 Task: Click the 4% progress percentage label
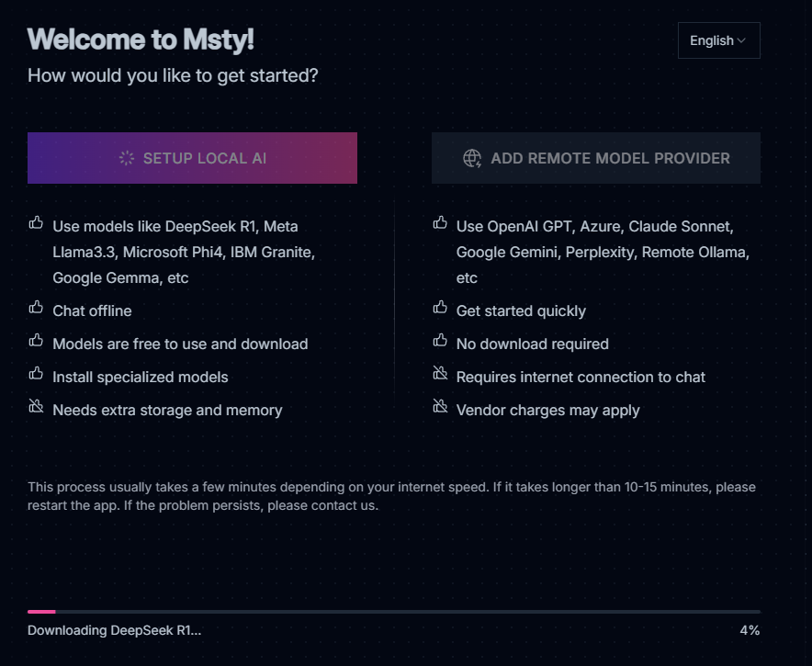point(750,630)
